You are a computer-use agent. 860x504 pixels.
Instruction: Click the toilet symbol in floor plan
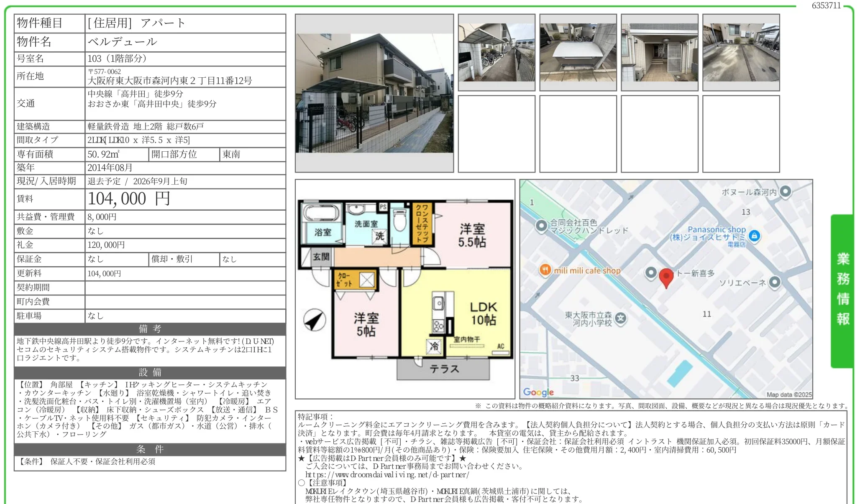click(x=400, y=220)
